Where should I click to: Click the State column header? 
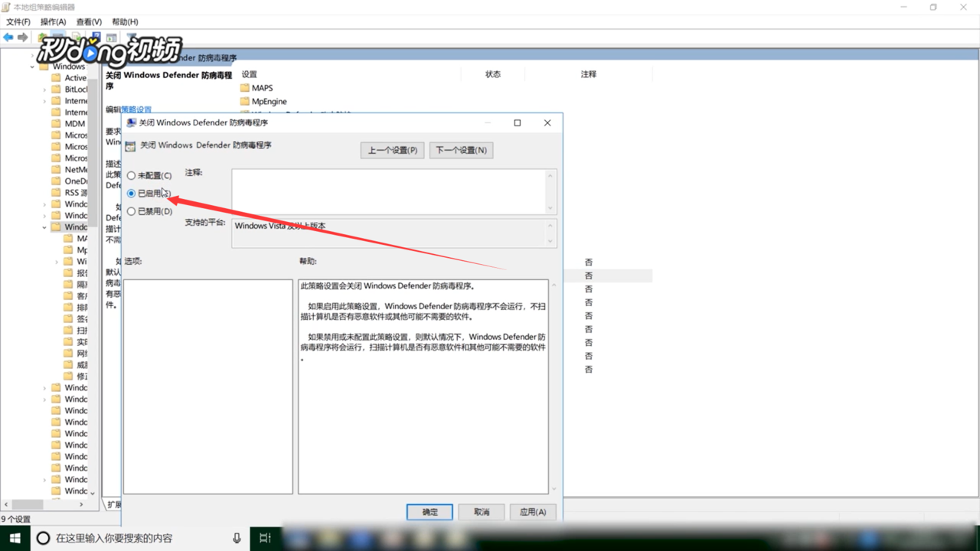pos(493,74)
